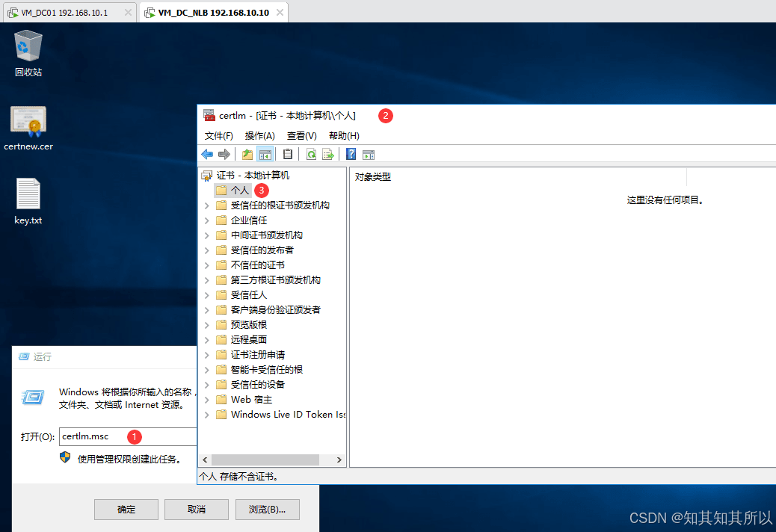Expand the 企业信任 folder node

pos(207,220)
